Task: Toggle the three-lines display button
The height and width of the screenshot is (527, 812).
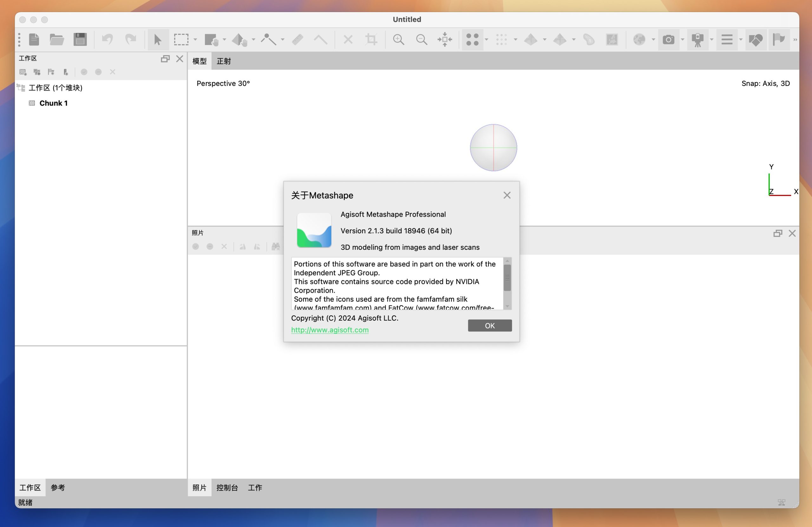Action: (x=727, y=40)
